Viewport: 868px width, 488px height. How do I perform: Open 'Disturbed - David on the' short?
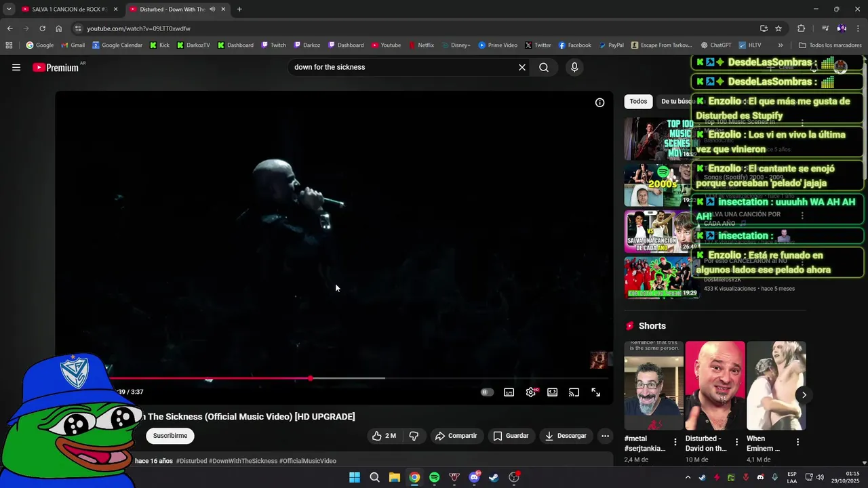(x=715, y=386)
